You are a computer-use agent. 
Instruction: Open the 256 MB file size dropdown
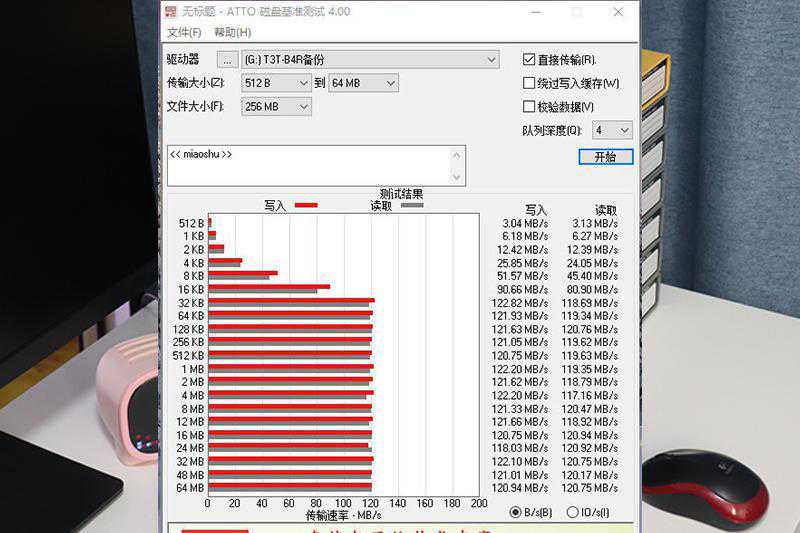(x=303, y=106)
